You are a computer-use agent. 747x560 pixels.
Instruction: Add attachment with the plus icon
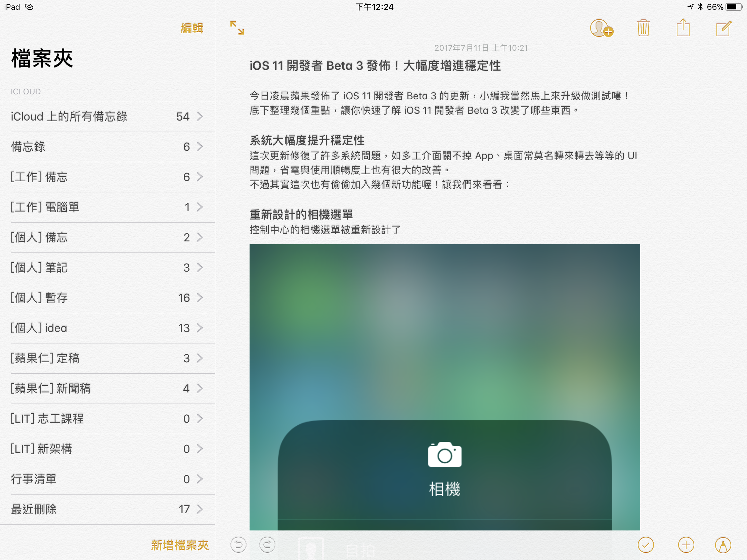coord(686,545)
